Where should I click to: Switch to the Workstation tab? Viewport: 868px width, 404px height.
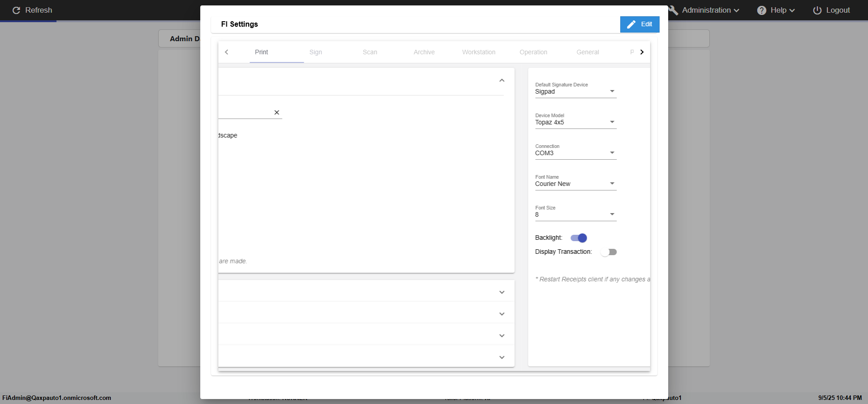[x=478, y=52]
